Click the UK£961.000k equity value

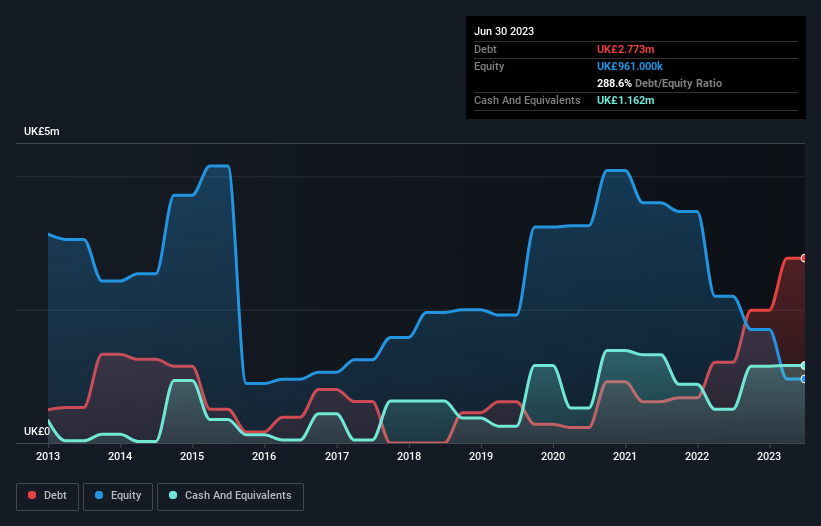(630, 66)
